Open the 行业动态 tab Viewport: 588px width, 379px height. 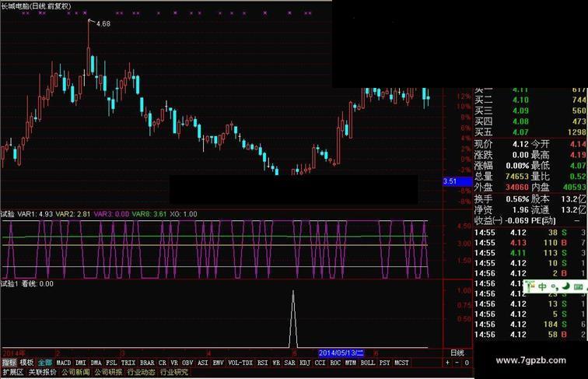[141, 372]
